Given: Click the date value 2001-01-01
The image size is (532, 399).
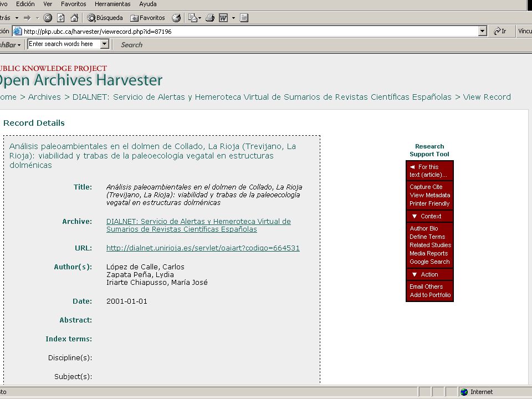Looking at the screenshot, I should (x=127, y=301).
